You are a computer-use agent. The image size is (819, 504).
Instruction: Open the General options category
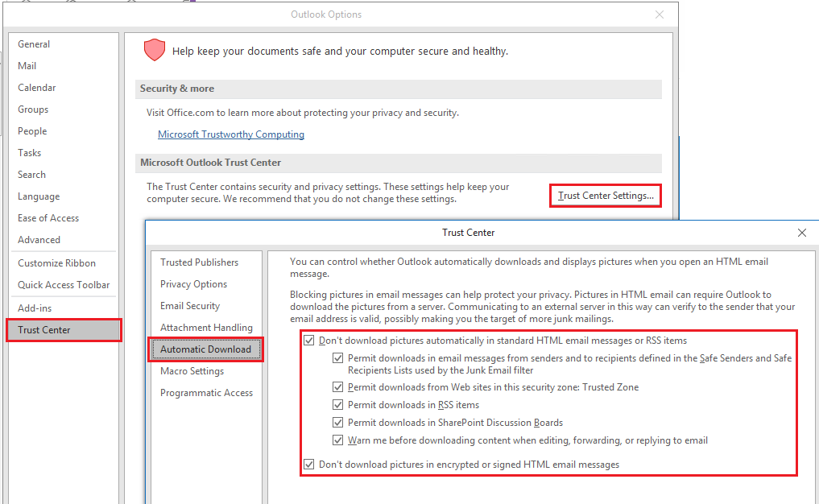coord(34,44)
